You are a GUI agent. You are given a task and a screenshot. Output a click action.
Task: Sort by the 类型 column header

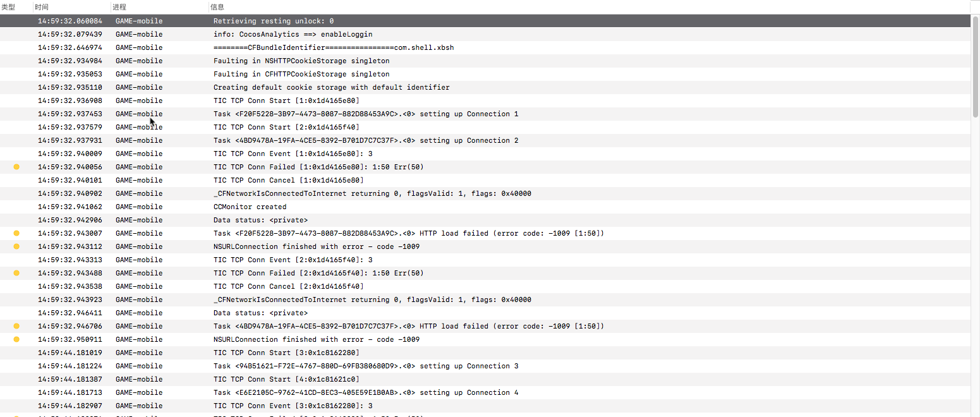8,7
